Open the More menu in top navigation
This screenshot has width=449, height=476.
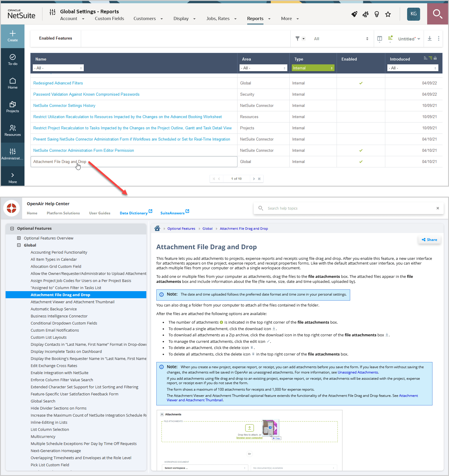tap(290, 19)
